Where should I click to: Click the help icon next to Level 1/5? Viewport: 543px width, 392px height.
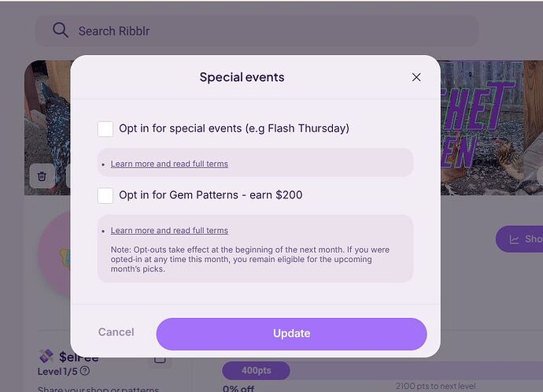tap(85, 371)
